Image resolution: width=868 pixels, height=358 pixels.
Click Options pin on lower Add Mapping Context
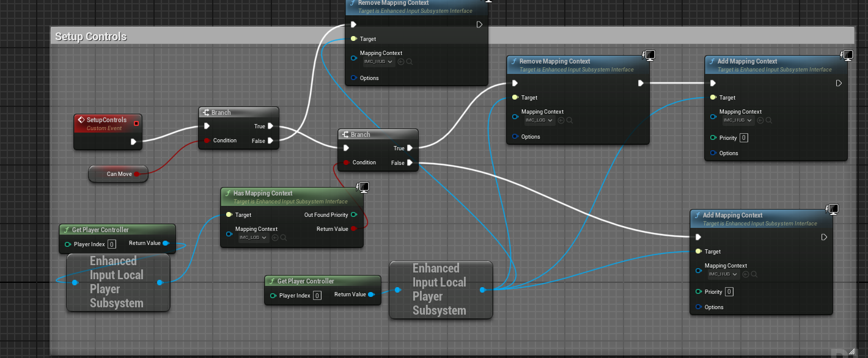point(698,307)
